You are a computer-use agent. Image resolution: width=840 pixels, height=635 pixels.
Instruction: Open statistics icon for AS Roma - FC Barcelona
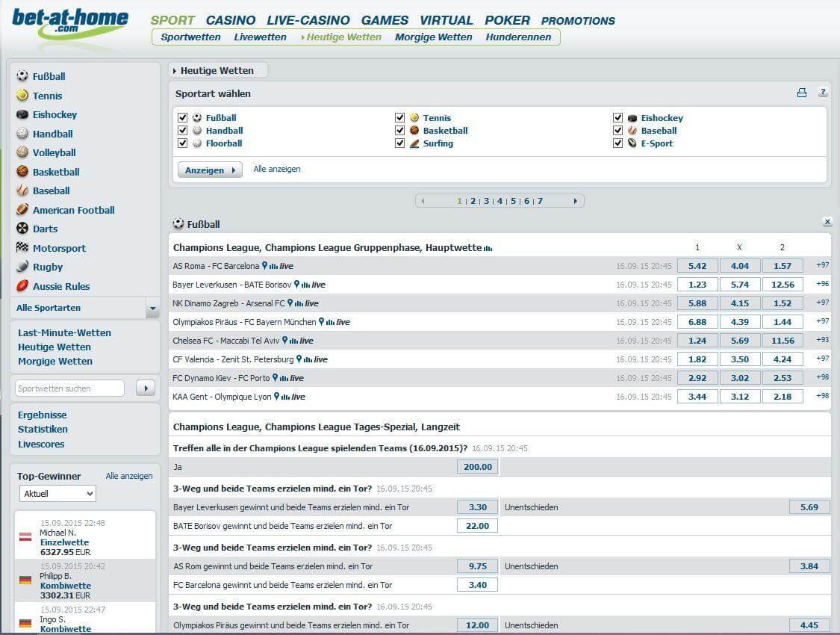[x=273, y=266]
